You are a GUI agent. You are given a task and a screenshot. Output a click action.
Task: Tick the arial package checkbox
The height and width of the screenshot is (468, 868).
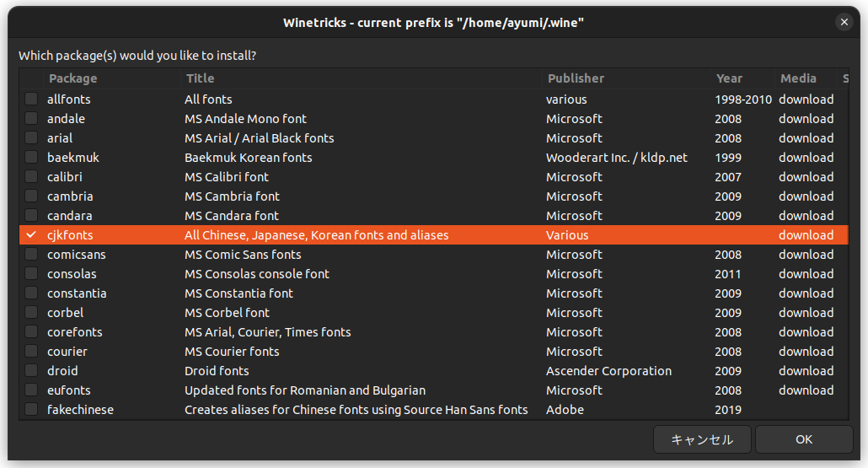tap(31, 138)
